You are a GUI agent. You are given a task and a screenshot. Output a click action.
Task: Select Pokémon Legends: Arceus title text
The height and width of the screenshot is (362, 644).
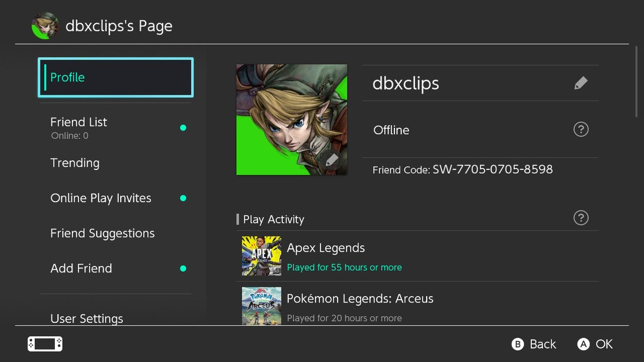pos(360,299)
